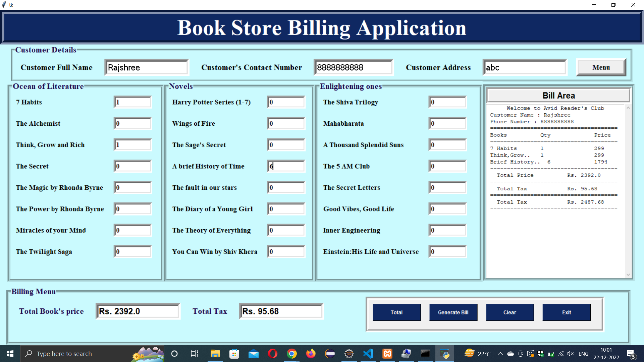The image size is (644, 362).
Task: Open the Windows Security shield in the tray
Action: click(x=540, y=354)
